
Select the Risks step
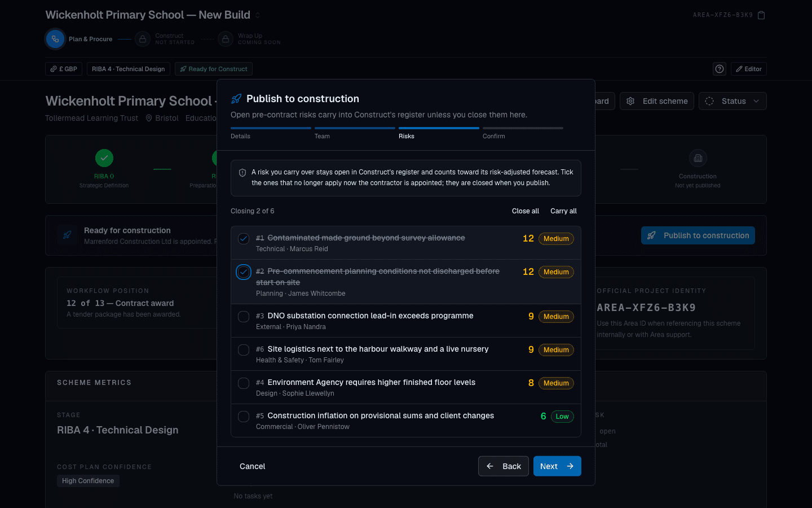pyautogui.click(x=439, y=133)
